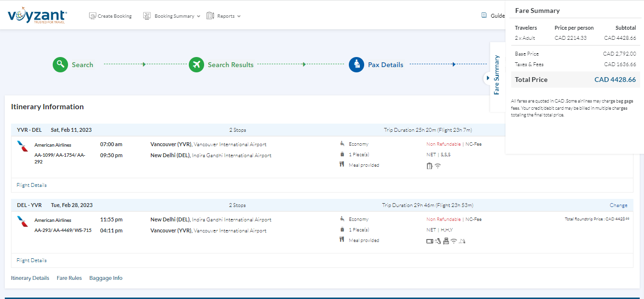Click the Search Results airplane step icon
The height and width of the screenshot is (299, 644).
click(196, 65)
